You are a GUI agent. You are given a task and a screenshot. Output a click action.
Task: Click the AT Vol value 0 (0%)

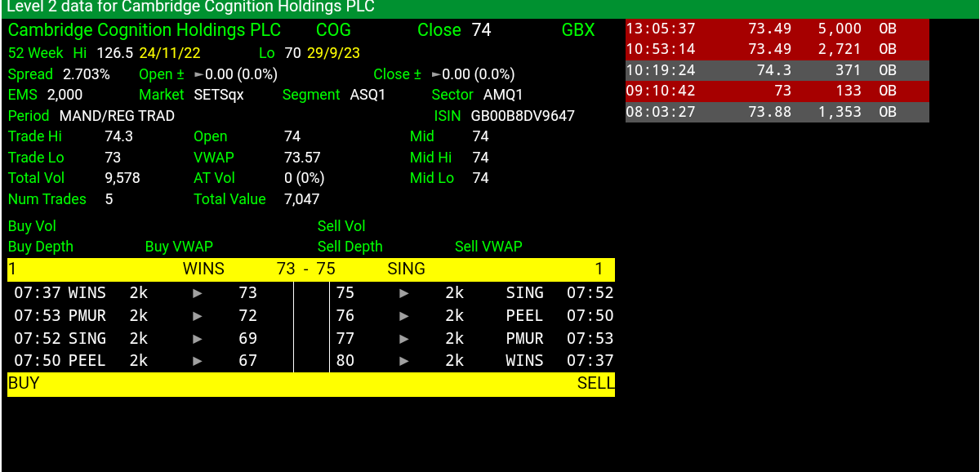click(x=304, y=178)
